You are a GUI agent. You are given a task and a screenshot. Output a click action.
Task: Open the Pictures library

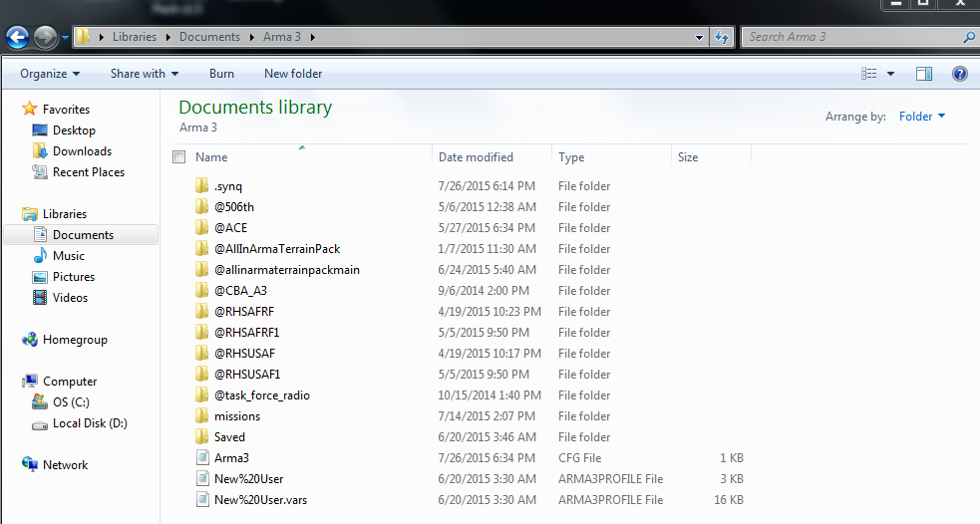73,277
